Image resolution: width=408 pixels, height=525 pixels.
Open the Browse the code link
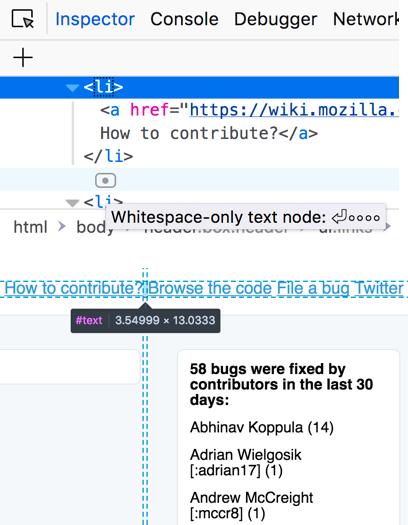point(210,288)
